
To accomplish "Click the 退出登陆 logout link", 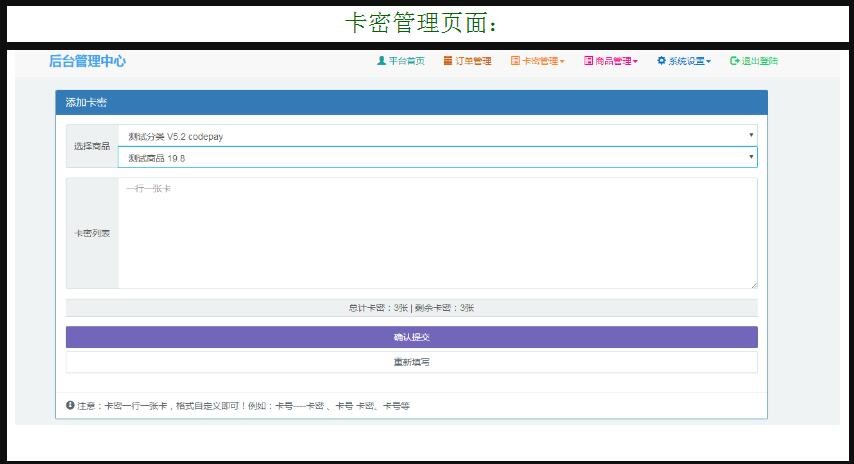I will point(754,61).
